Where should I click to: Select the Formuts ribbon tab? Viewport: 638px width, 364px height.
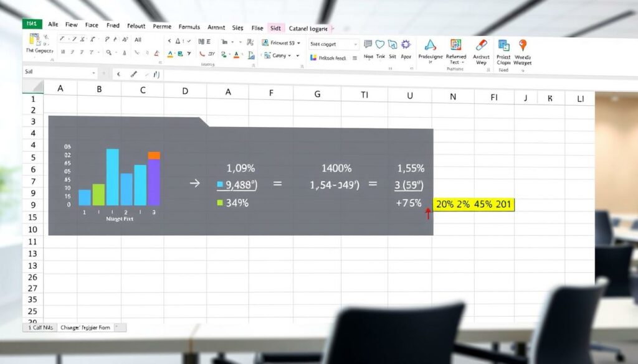pos(189,27)
